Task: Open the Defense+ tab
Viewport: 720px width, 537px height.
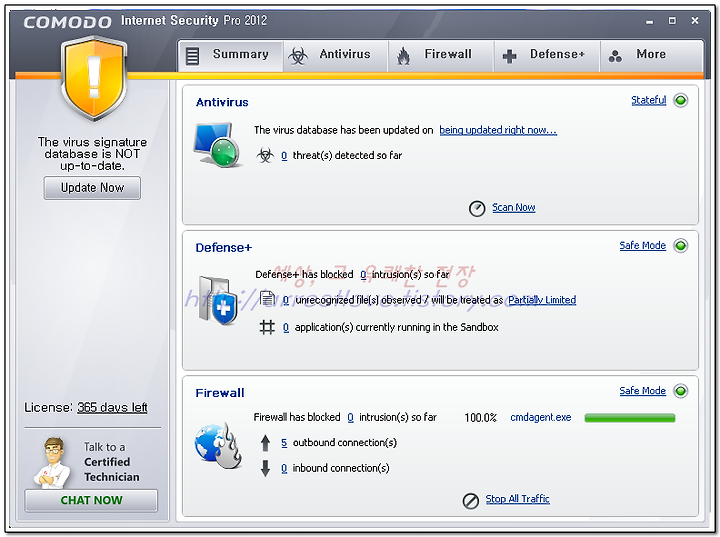Action: (547, 56)
